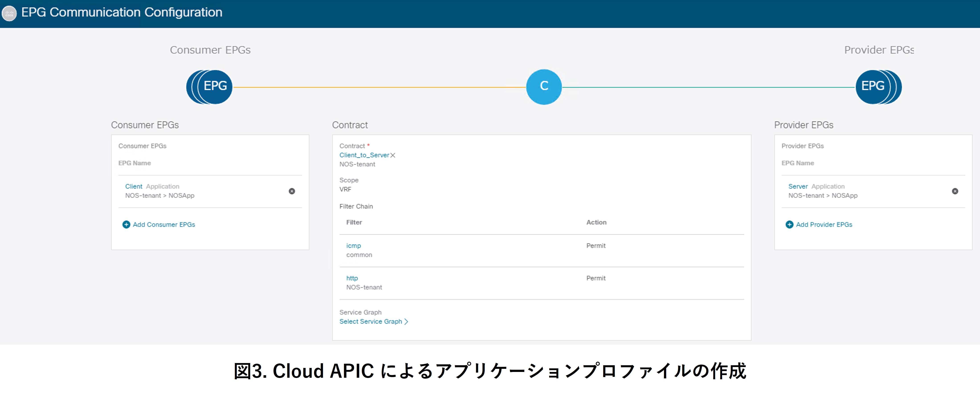The image size is (980, 394).
Task: Click the plus icon for Add Provider EPGs
Action: [x=789, y=225]
